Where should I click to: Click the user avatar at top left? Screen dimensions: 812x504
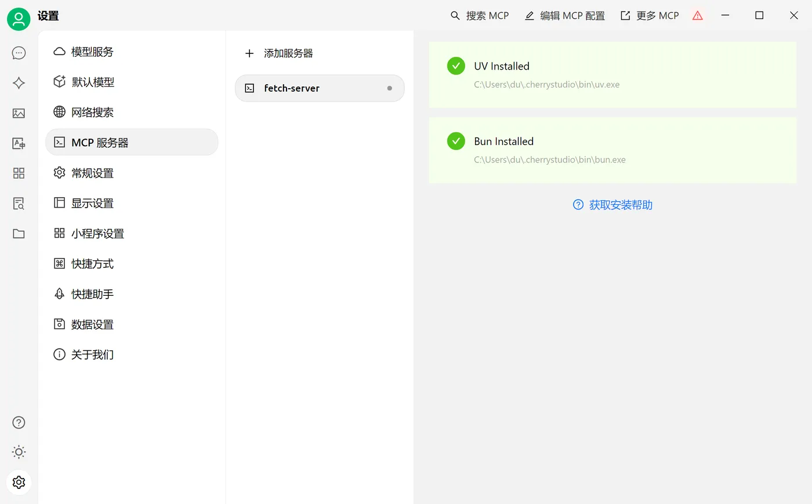point(18,19)
